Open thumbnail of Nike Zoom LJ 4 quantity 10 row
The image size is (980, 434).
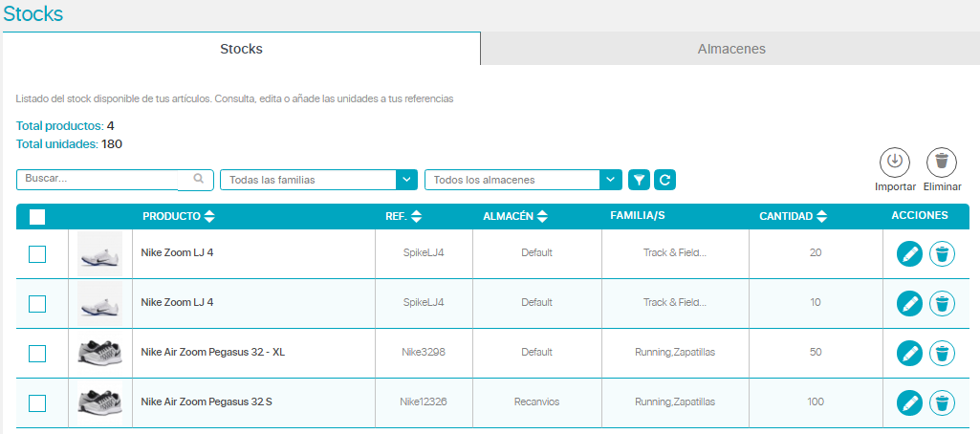100,303
